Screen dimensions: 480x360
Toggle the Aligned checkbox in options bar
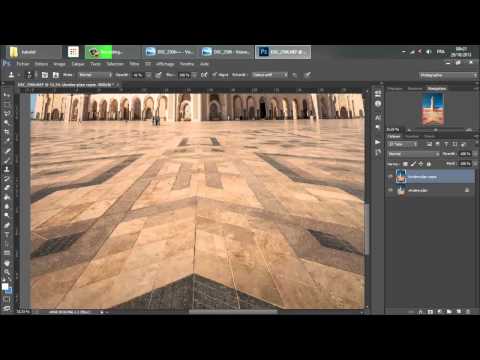coord(214,75)
